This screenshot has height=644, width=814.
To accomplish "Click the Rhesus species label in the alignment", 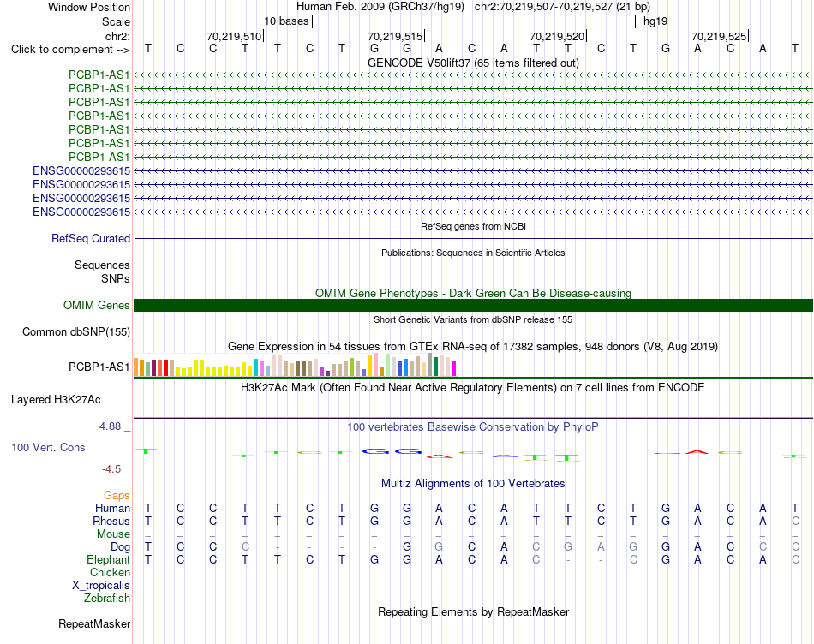I will point(111,521).
